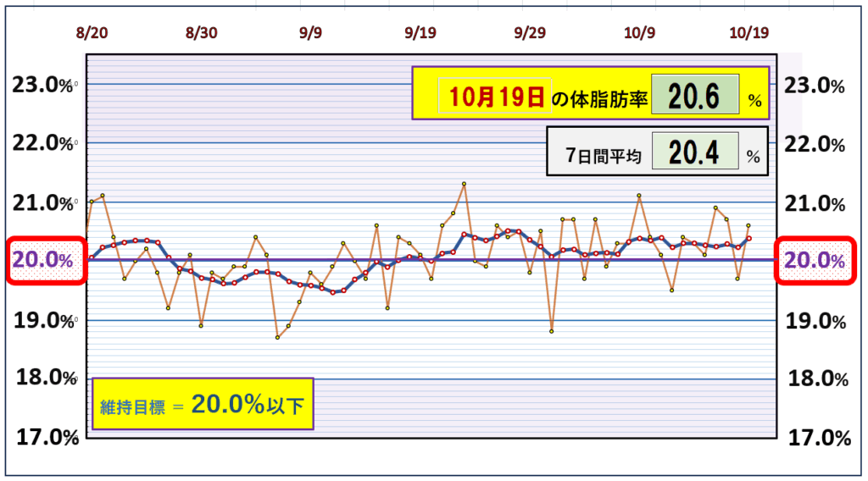The image size is (868, 481).
Task: Click the 10/9 date label
Action: click(x=639, y=33)
